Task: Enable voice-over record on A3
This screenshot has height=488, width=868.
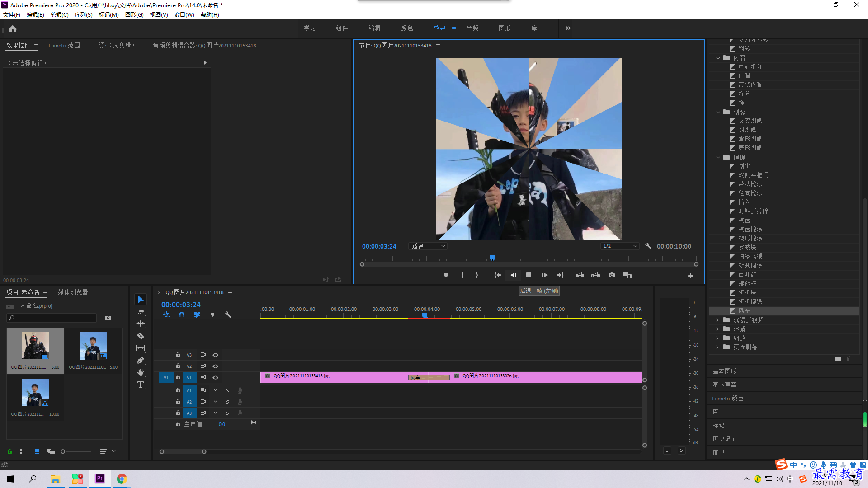Action: pos(240,413)
